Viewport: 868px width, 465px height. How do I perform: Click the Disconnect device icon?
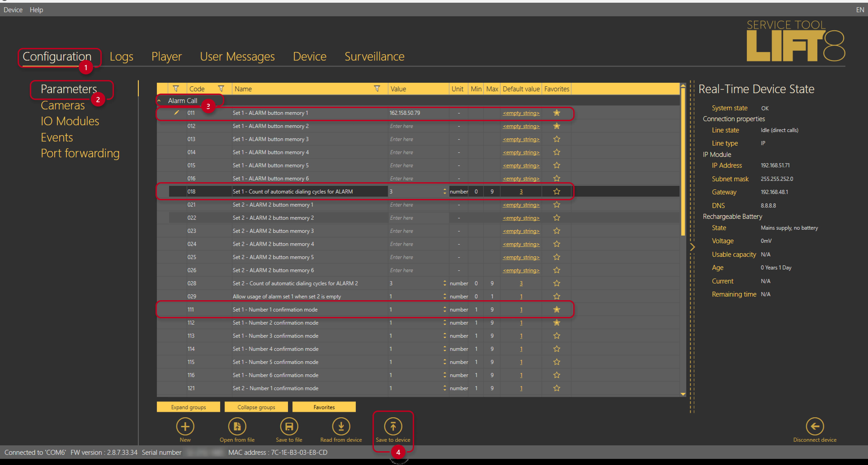815,426
